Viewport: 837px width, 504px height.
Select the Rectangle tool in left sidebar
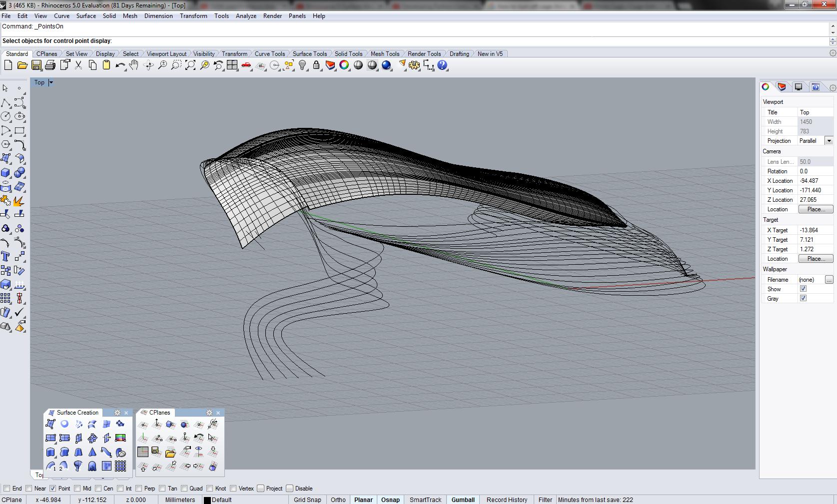tap(19, 131)
